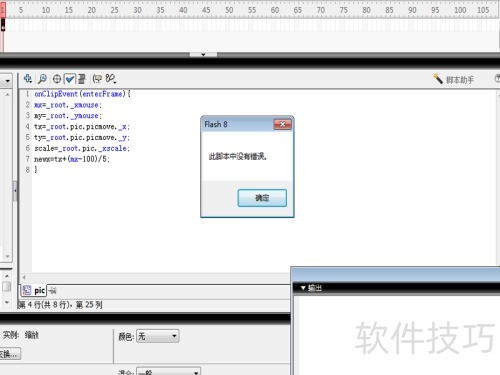The image size is (500, 375).
Task: Click frame 100 on the timeline ruler
Action: [460, 10]
